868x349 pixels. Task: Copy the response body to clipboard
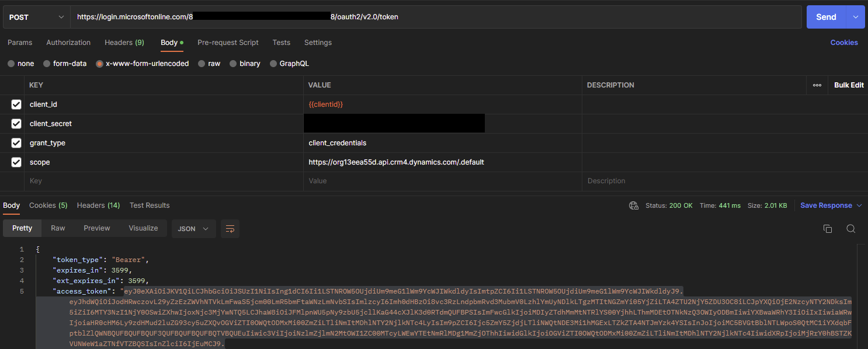pyautogui.click(x=828, y=229)
